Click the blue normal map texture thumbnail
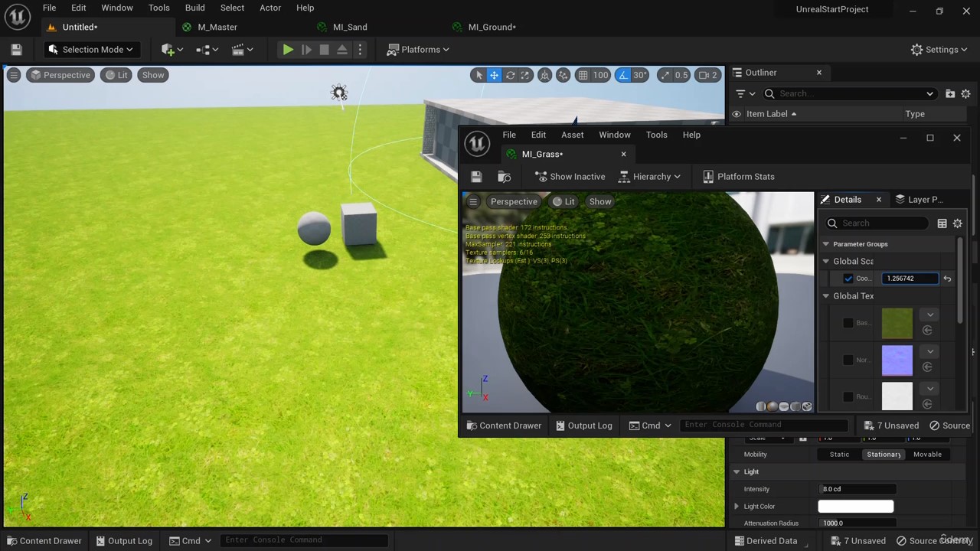Viewport: 980px width, 551px height. [897, 360]
